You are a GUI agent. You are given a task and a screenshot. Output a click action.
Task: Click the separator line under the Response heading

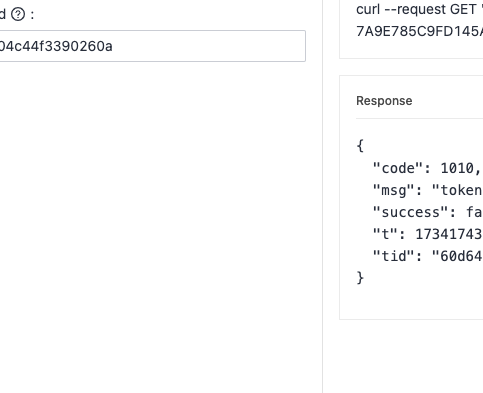coord(419,118)
